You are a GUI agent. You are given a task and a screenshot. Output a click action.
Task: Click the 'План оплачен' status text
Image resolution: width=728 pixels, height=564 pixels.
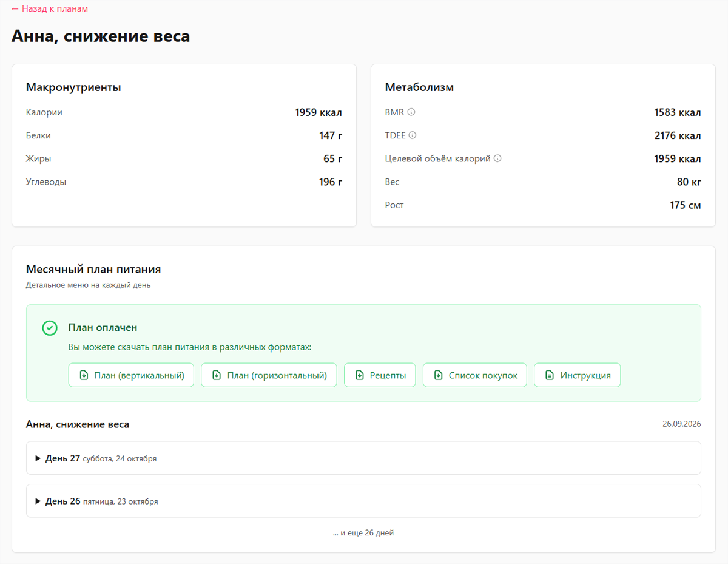[103, 328]
